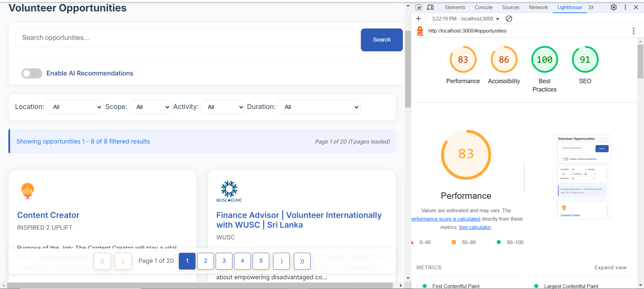
Task: Open the See calculator link
Action: tap(475, 227)
